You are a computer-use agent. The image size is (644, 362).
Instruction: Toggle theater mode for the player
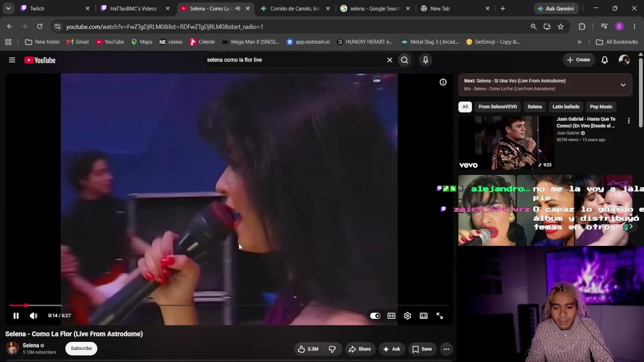point(424,316)
